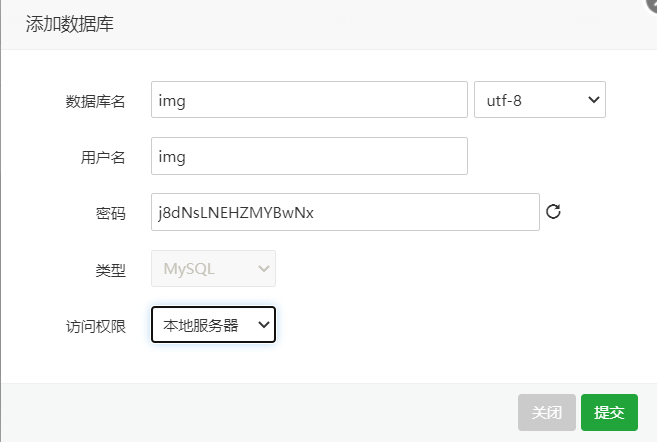The width and height of the screenshot is (657, 442).
Task: Click the greyed chevron next to MySQL
Action: (264, 269)
